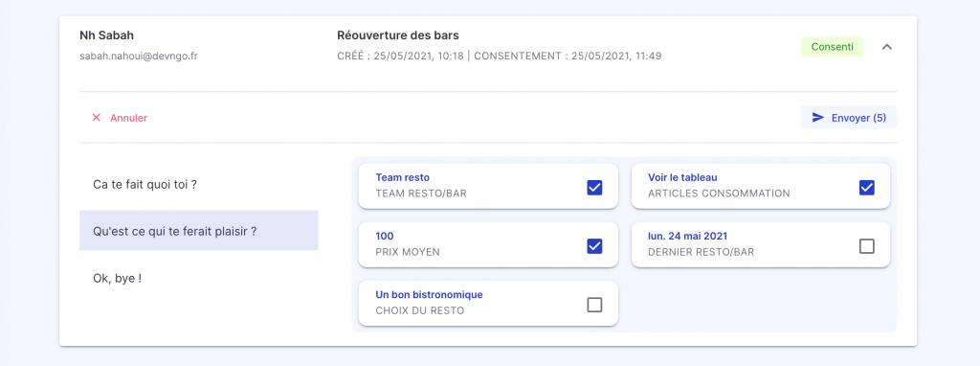Click the paper plane send icon
The image size is (980, 366).
coord(818,118)
